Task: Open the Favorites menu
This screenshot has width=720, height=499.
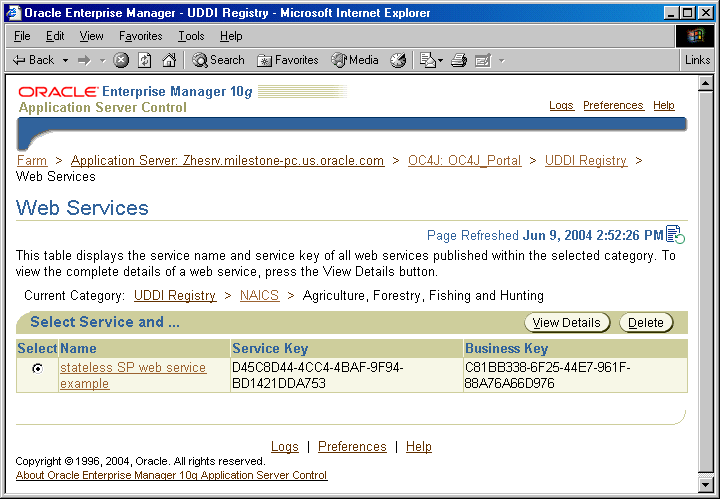Action: (141, 36)
